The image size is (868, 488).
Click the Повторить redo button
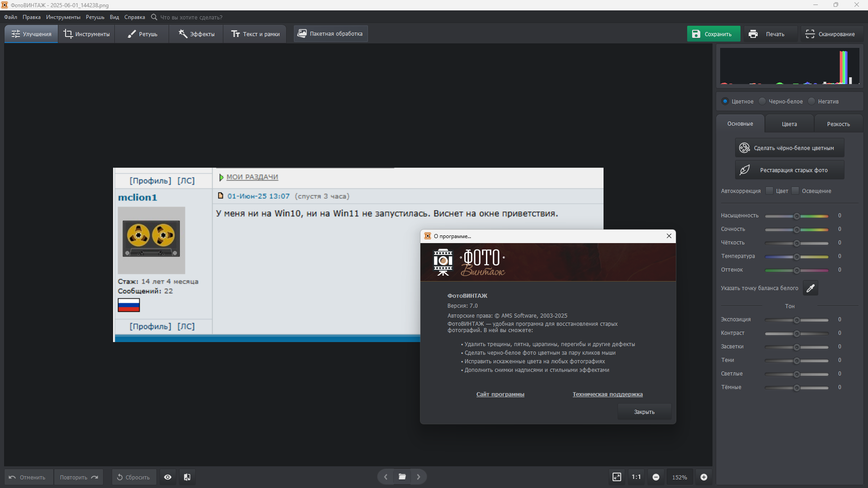click(79, 477)
